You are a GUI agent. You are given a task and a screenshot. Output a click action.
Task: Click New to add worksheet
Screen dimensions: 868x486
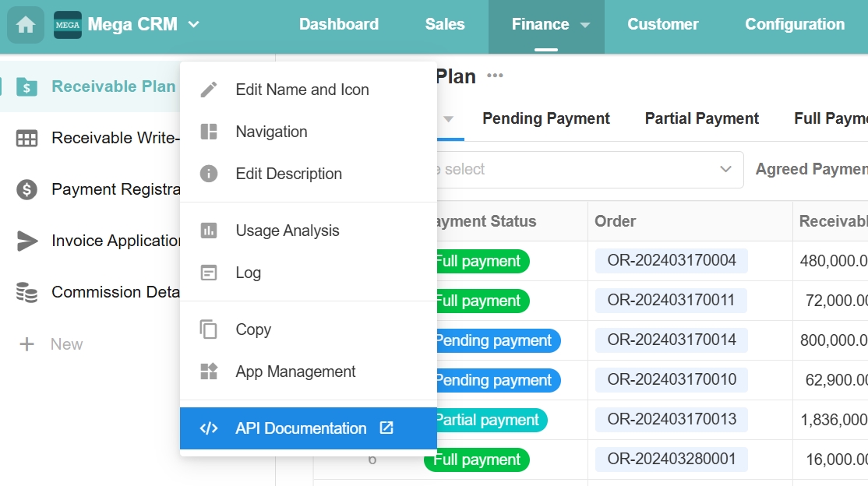(x=66, y=344)
